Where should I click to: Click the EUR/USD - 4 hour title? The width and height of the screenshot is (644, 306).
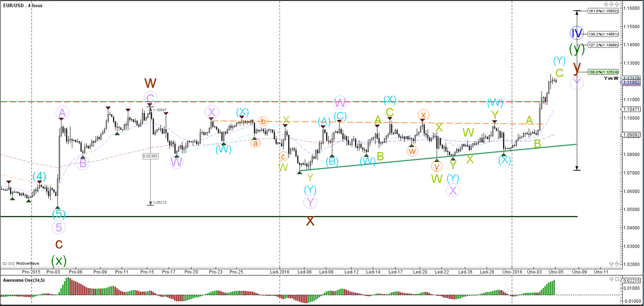click(23, 6)
